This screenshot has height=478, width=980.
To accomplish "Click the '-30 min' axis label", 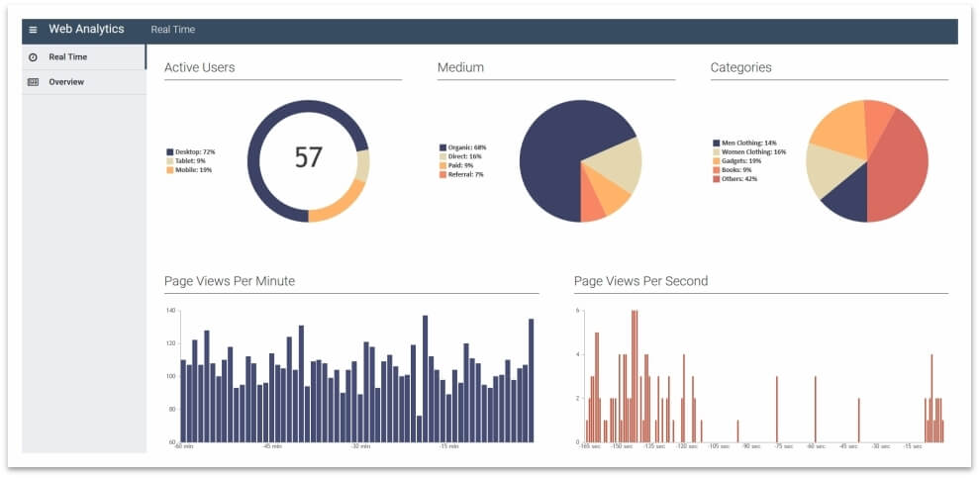I will coord(360,446).
